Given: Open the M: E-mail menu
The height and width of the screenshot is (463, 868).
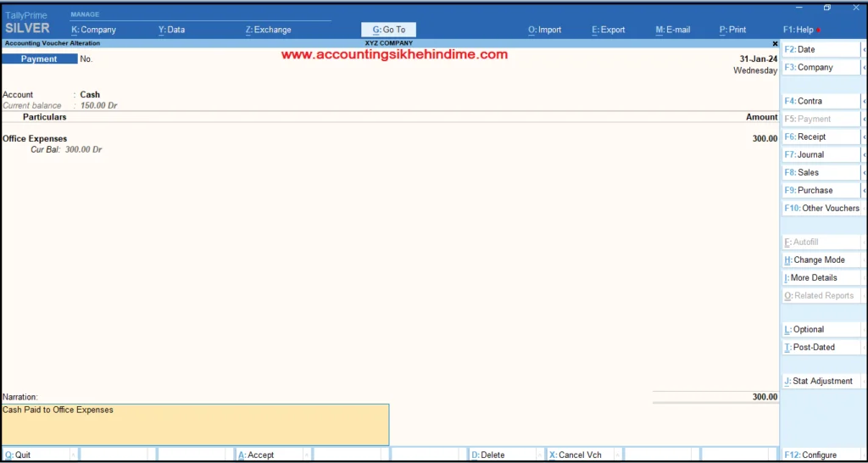Looking at the screenshot, I should pyautogui.click(x=672, y=30).
